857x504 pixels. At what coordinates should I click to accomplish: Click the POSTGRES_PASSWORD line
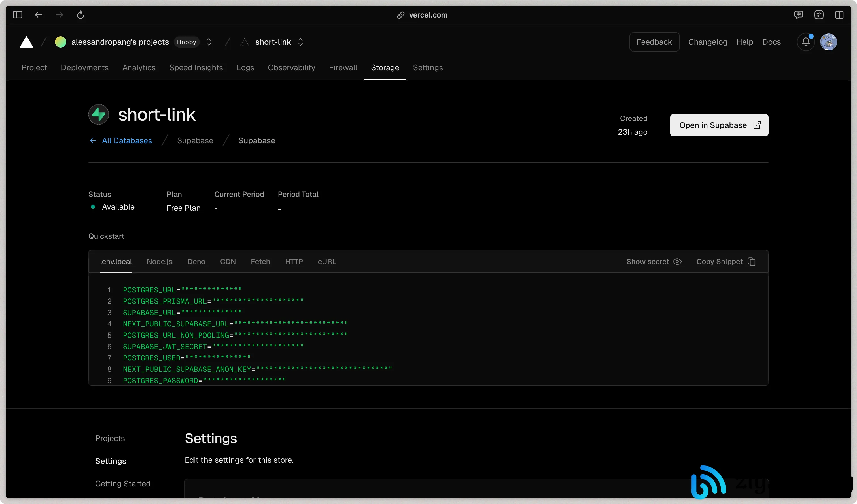click(x=204, y=380)
